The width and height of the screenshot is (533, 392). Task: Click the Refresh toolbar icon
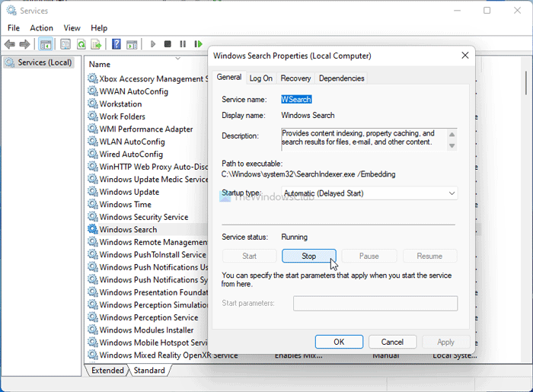(81, 44)
